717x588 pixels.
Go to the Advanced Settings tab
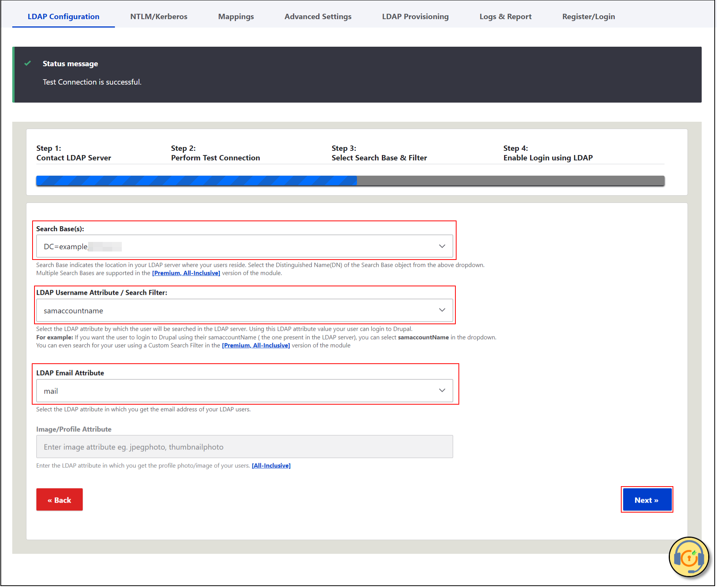[x=318, y=16]
